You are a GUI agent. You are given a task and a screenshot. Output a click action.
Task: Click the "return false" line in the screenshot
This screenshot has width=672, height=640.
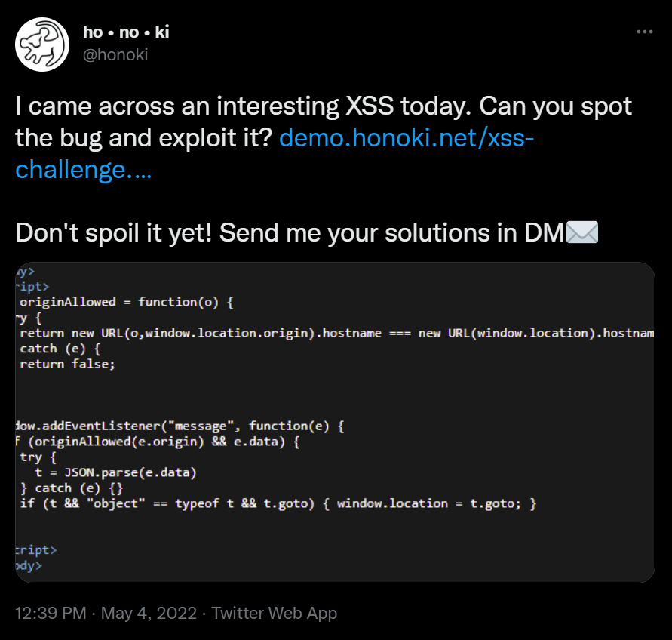72,364
